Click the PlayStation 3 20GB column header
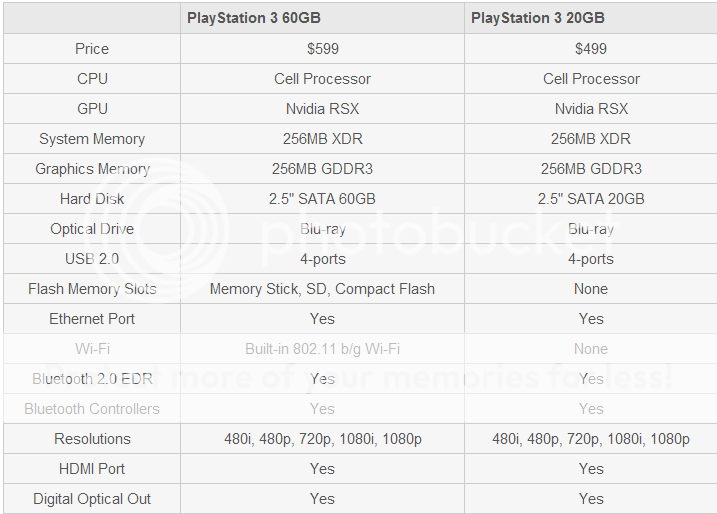 pyautogui.click(x=538, y=18)
